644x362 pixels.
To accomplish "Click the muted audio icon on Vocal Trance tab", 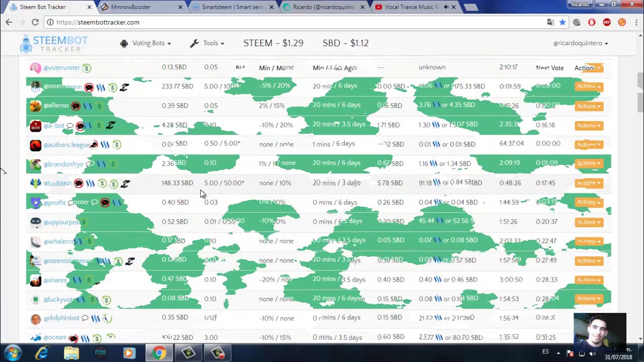I will 446,7.
